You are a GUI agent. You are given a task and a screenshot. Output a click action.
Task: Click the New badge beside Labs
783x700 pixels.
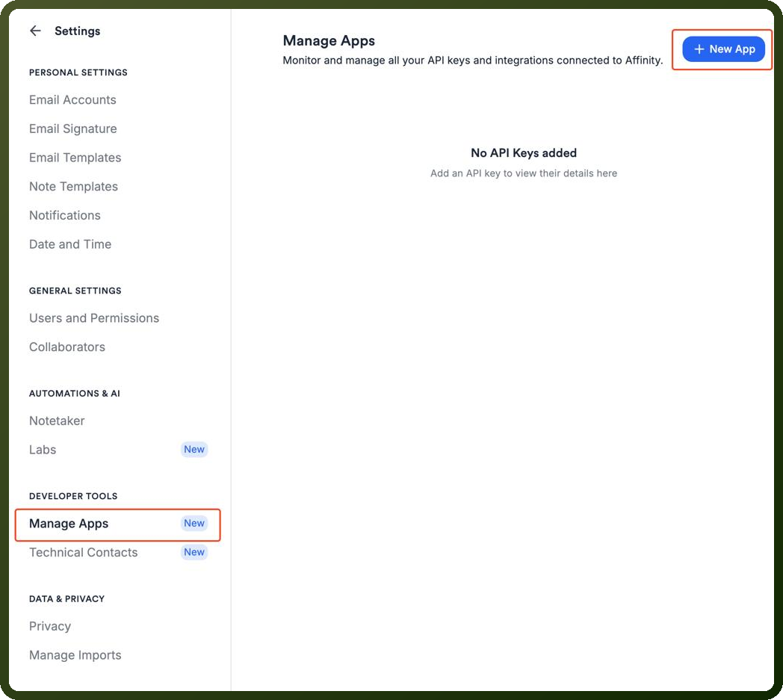pyautogui.click(x=194, y=449)
